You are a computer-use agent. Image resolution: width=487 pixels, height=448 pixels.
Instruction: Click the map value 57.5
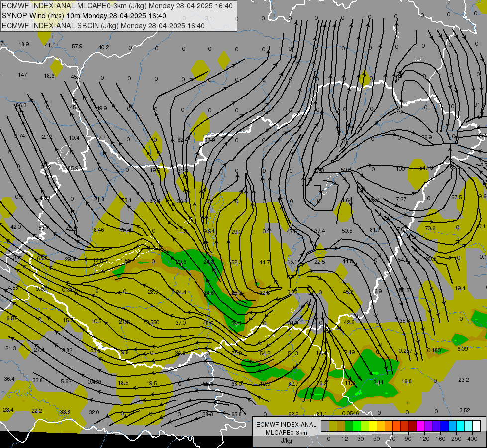point(457,198)
